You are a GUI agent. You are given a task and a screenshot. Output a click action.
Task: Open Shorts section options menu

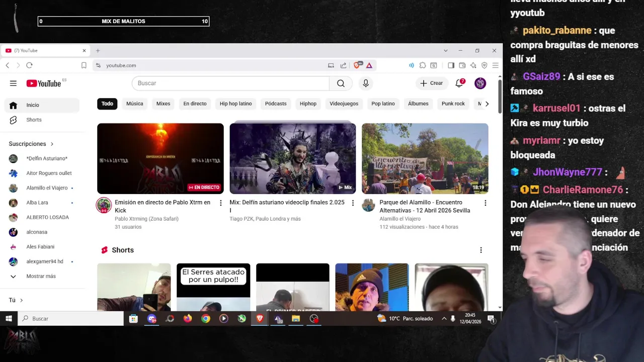(480, 250)
